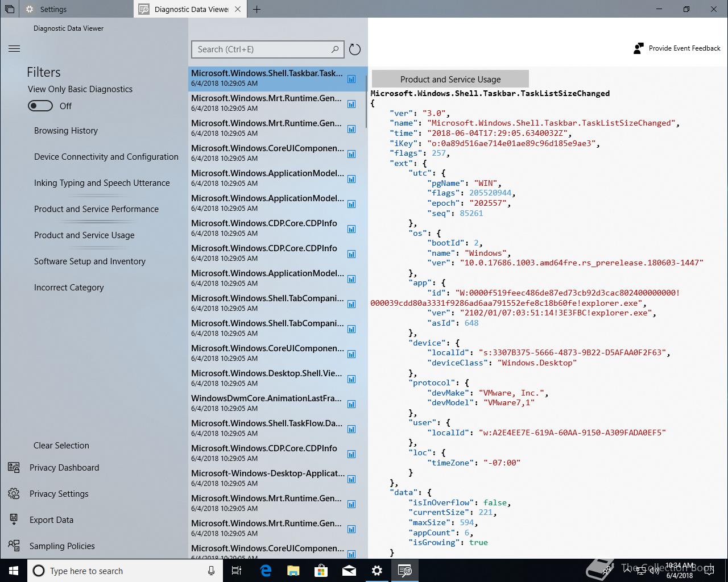Click the Export Data icon
The height and width of the screenshot is (582, 728).
pyautogui.click(x=14, y=519)
